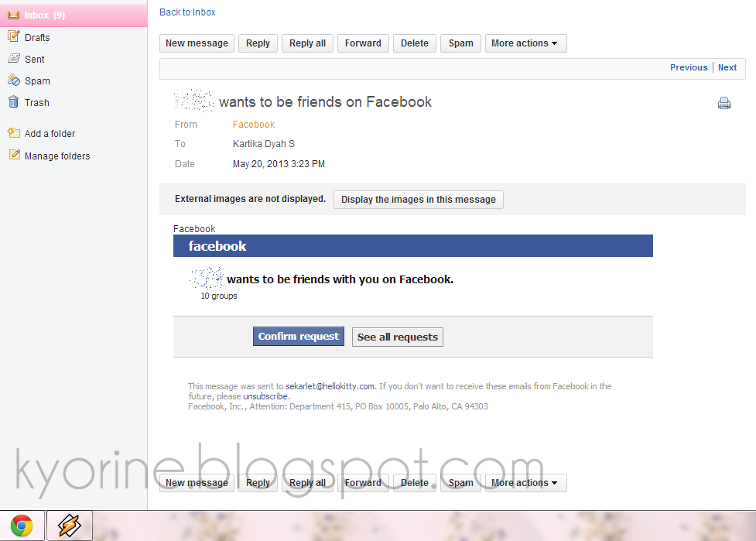Open Winamp from the taskbar
This screenshot has width=756, height=541.
70,526
